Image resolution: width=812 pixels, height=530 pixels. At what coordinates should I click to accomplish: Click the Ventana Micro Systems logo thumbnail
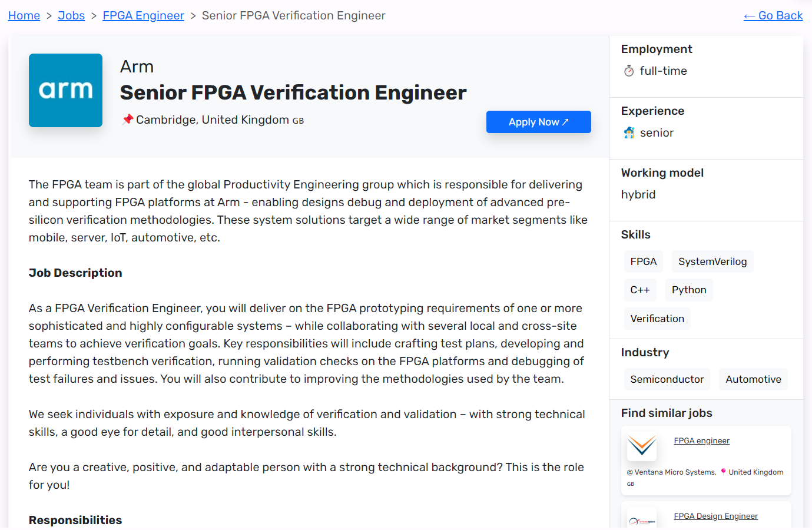642,446
